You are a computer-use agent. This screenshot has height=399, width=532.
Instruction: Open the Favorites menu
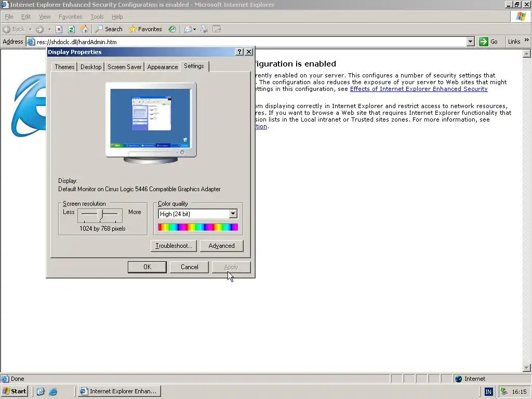point(70,17)
